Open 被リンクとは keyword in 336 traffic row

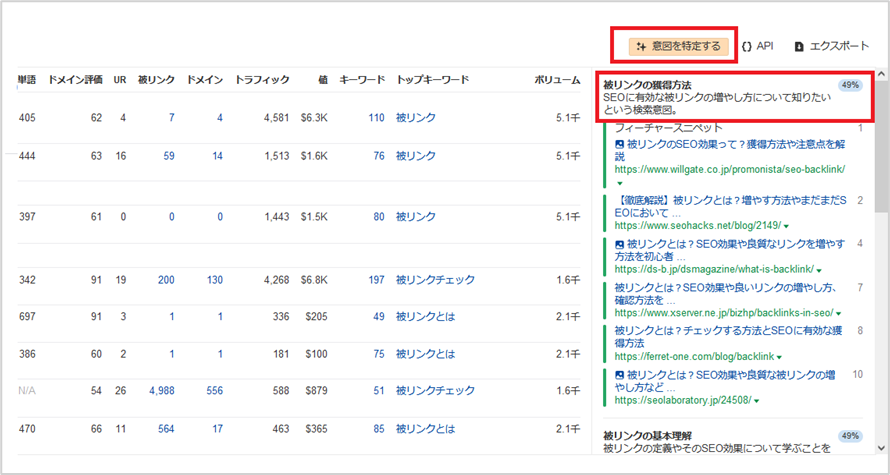[426, 317]
